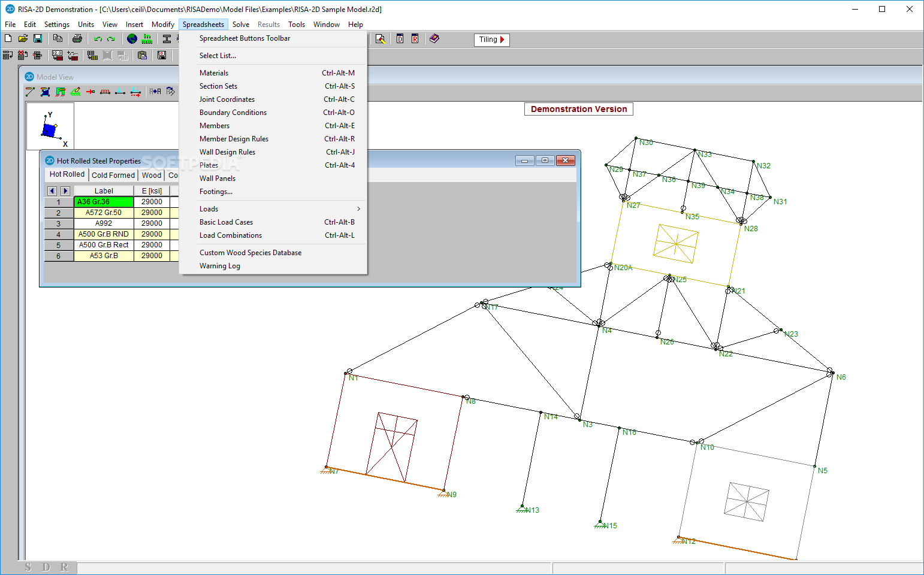This screenshot has width=924, height=575.
Task: Click the copy icon in main toolbar
Action: 58,38
